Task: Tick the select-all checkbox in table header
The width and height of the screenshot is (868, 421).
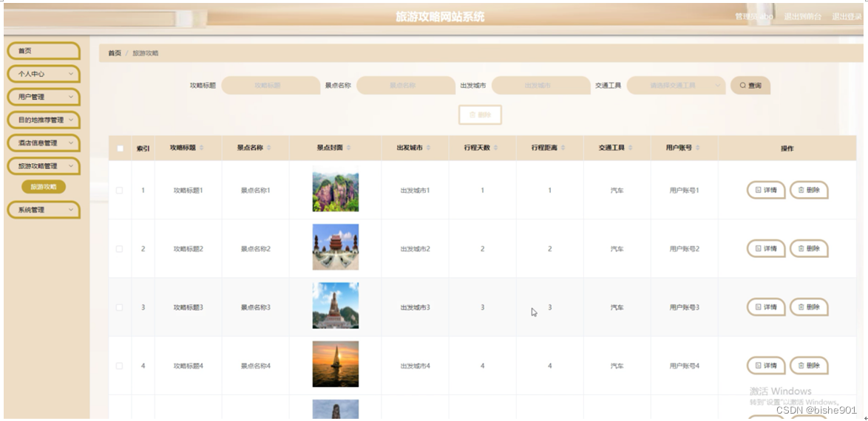Action: 120,148
